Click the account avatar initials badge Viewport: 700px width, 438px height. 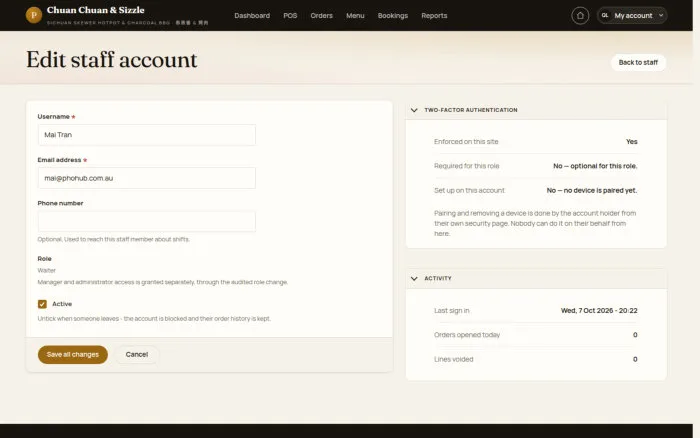[605, 16]
